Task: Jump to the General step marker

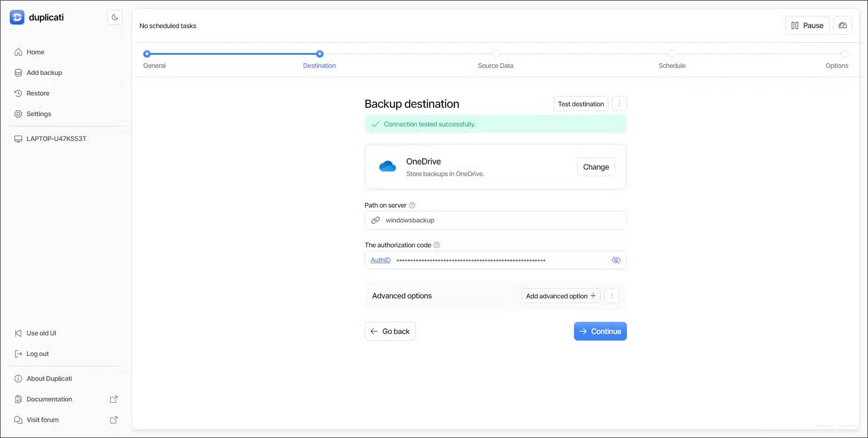Action: [147, 54]
